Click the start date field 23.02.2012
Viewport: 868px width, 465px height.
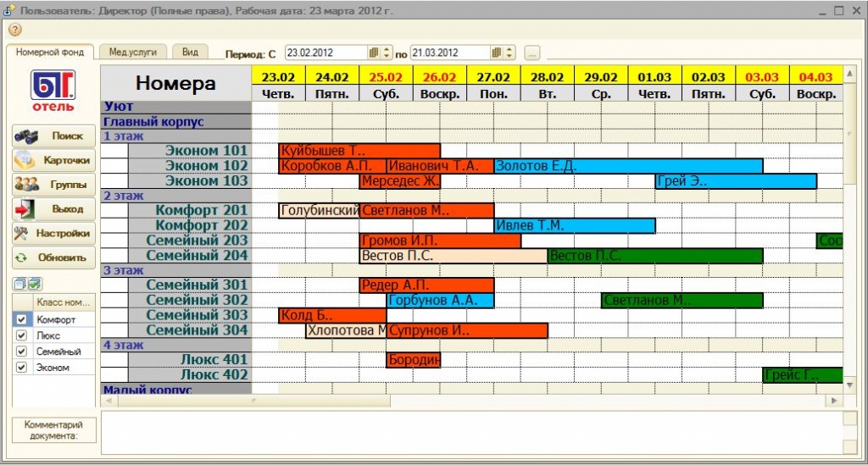pos(325,53)
